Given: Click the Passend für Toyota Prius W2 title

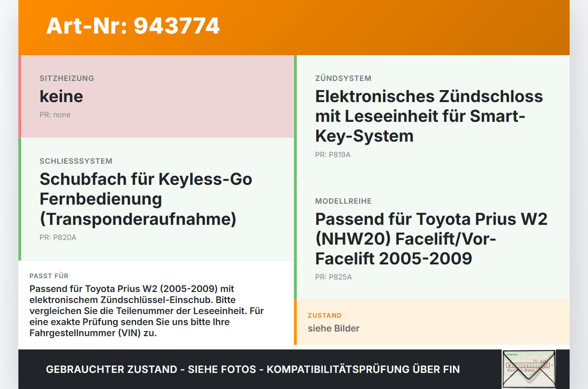Looking at the screenshot, I should point(431,238).
